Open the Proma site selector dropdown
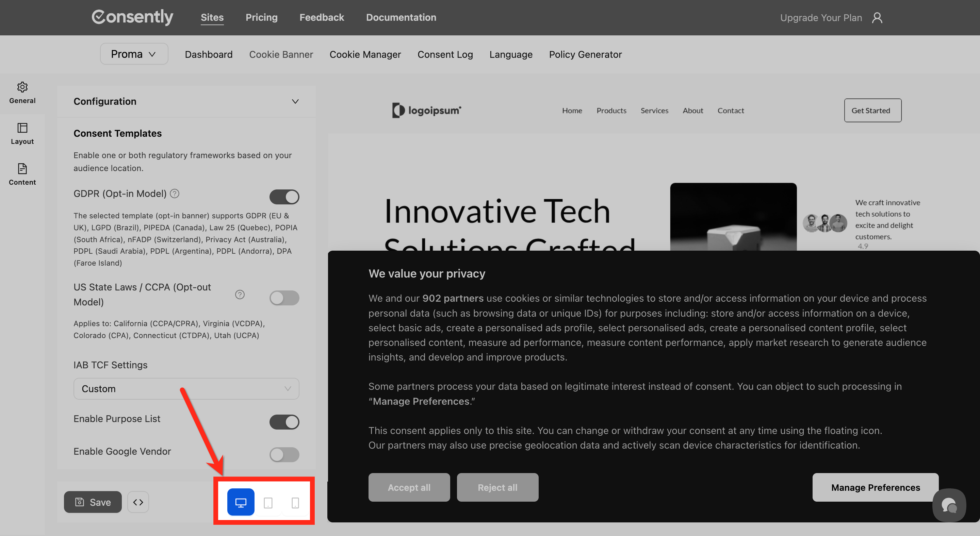 point(134,54)
